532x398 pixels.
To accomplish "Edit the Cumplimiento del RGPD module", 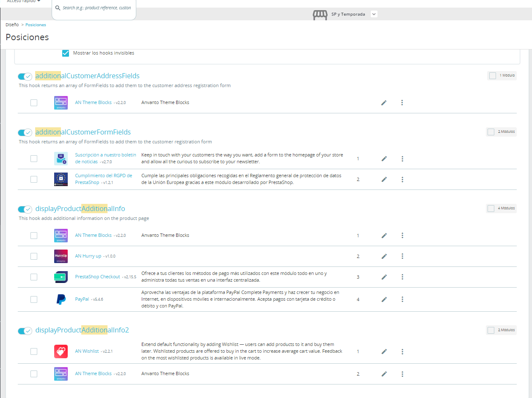I will click(x=384, y=179).
